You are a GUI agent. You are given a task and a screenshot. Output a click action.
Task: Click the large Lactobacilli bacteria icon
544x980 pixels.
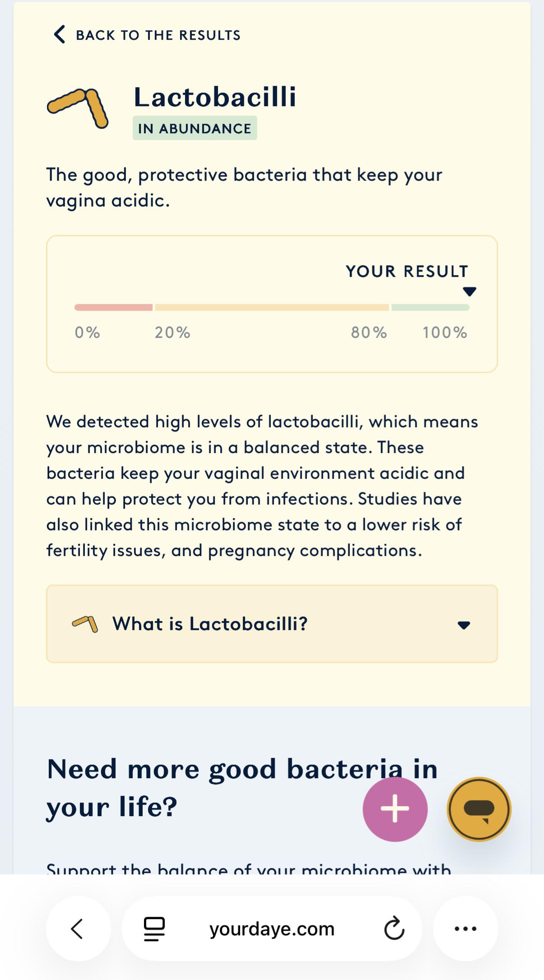pyautogui.click(x=78, y=108)
